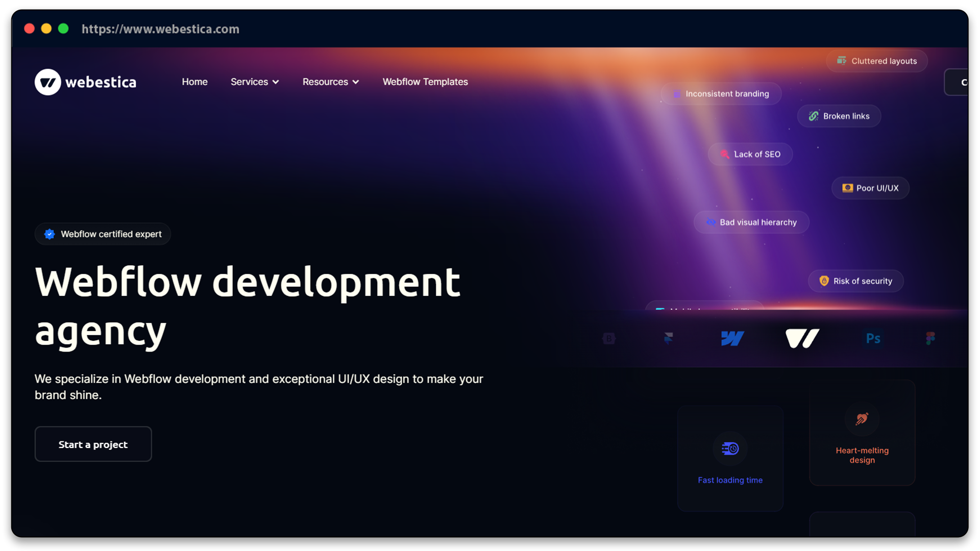Viewport: 980px width, 551px height.
Task: Open the Home nav item
Action: [x=194, y=82]
